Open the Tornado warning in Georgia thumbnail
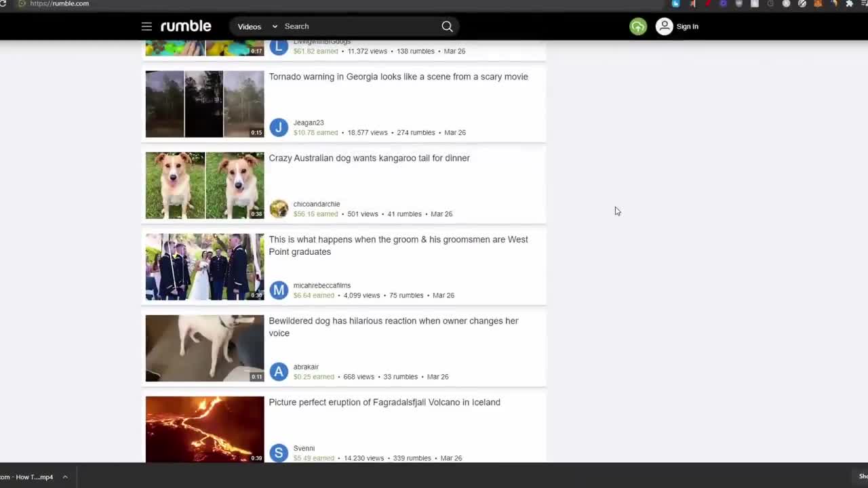 click(205, 104)
